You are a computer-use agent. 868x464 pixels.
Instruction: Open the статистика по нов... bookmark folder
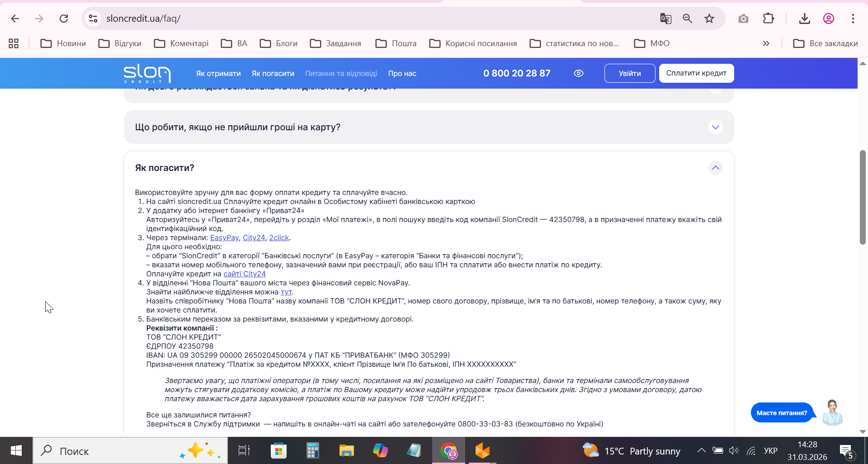pos(574,43)
